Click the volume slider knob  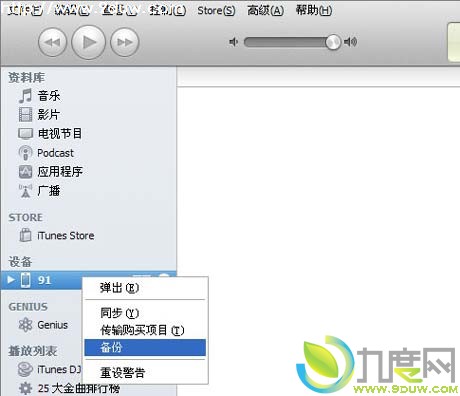(333, 42)
